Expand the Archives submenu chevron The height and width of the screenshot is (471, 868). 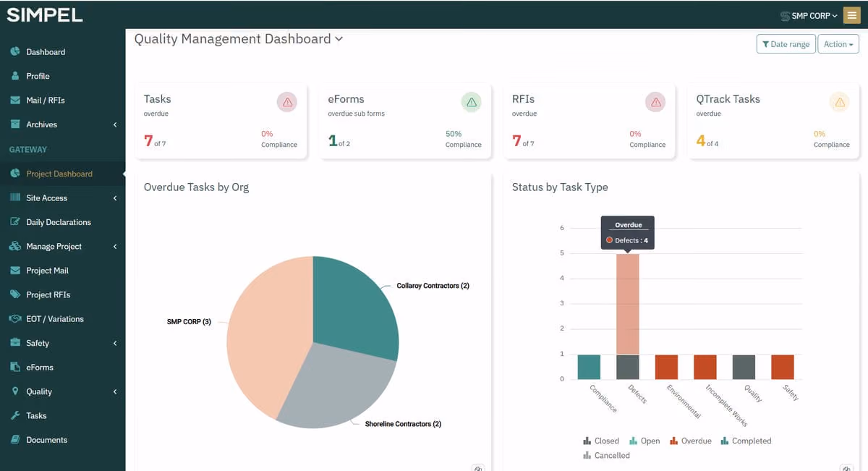click(x=115, y=124)
